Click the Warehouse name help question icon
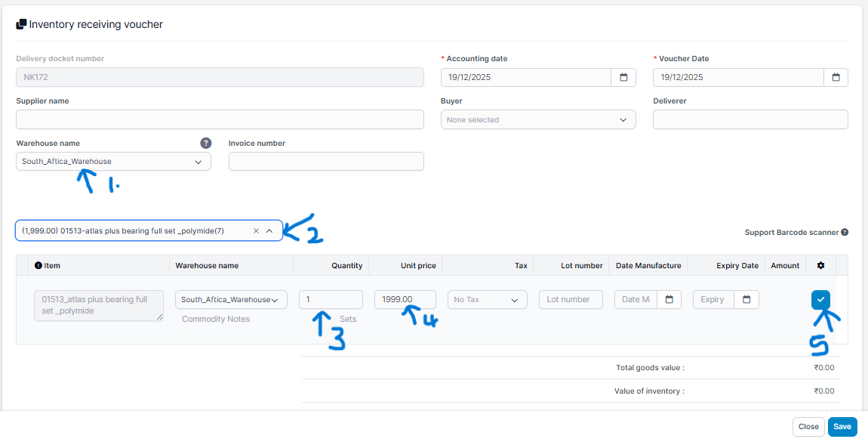Screen dimensions: 868x442 [205, 143]
